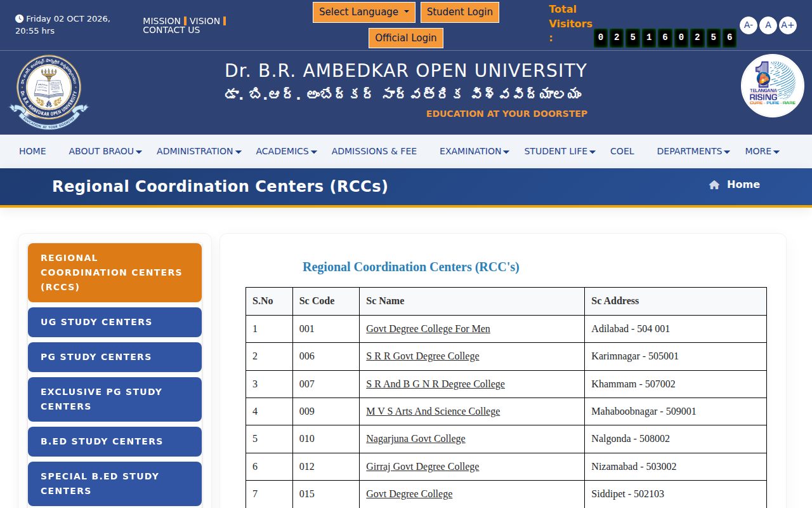Image resolution: width=812 pixels, height=508 pixels.
Task: Click address cell Karimnagar - 505001
Action: pyautogui.click(x=676, y=356)
